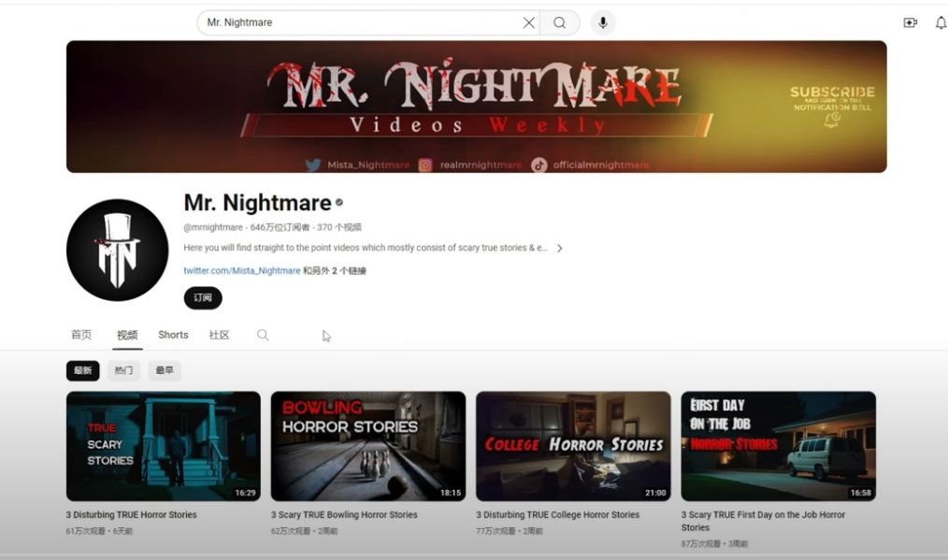Click the 87万次观看 view count text
The width and height of the screenshot is (948, 560).
coord(701,544)
